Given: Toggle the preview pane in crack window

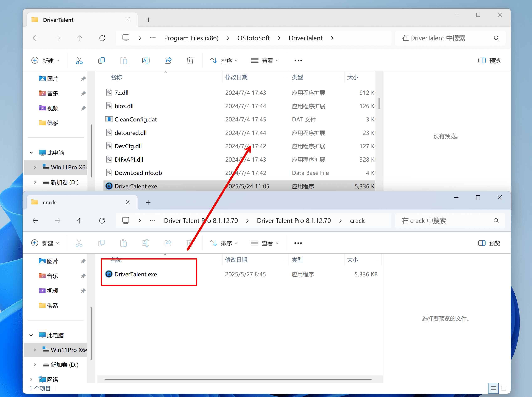Looking at the screenshot, I should coord(489,243).
